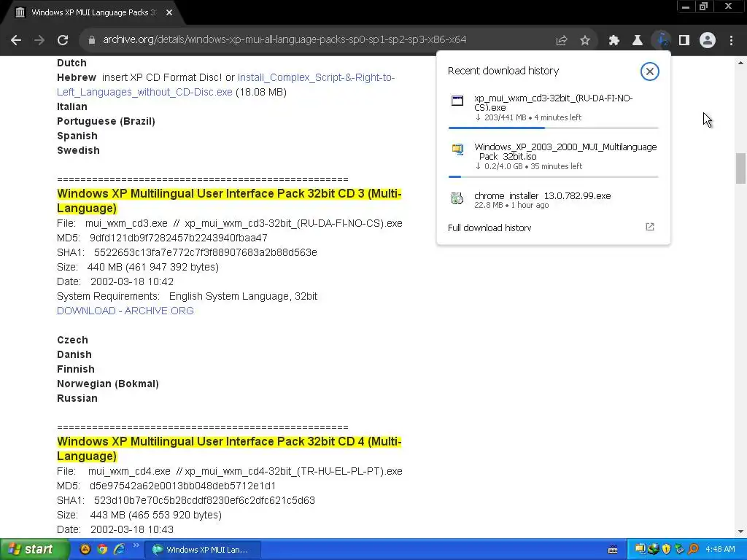
Task: Open Chrome Labs flask icon
Action: point(638,40)
